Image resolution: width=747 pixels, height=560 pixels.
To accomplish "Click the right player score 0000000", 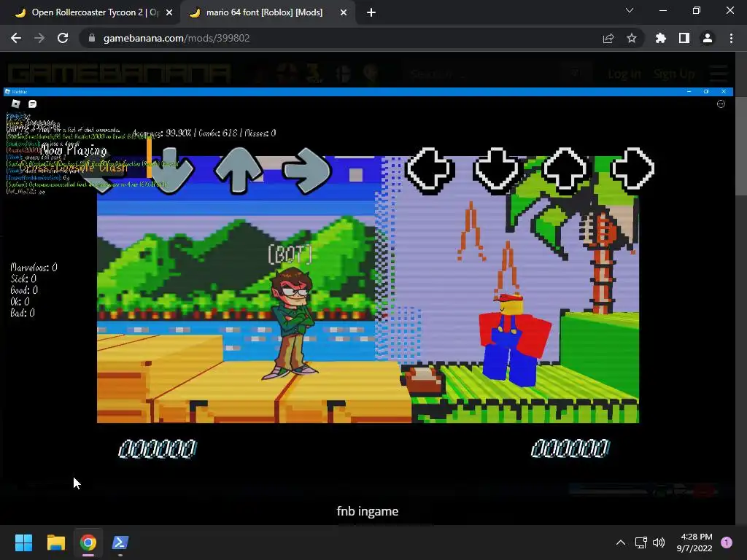I will click(570, 448).
